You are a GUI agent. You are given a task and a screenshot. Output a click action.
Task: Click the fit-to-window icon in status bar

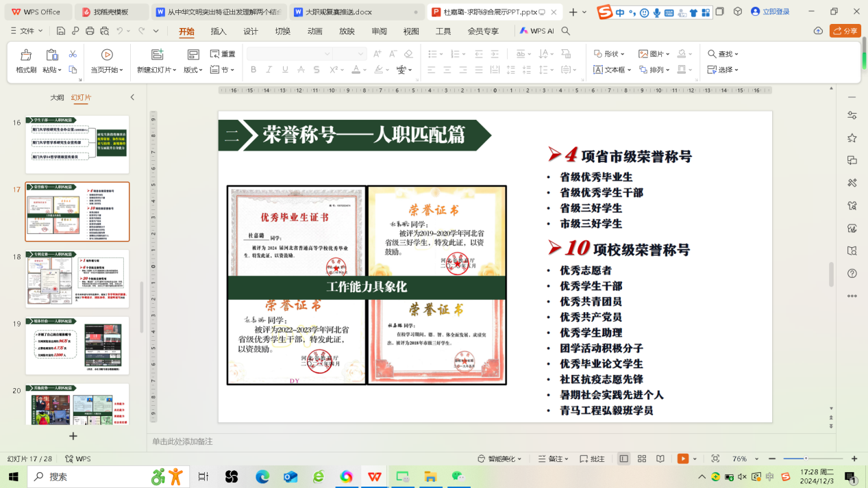[x=715, y=459]
